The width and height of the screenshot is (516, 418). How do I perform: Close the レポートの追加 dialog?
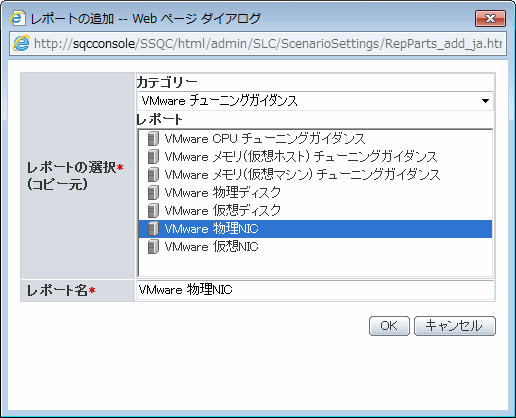tap(490, 18)
